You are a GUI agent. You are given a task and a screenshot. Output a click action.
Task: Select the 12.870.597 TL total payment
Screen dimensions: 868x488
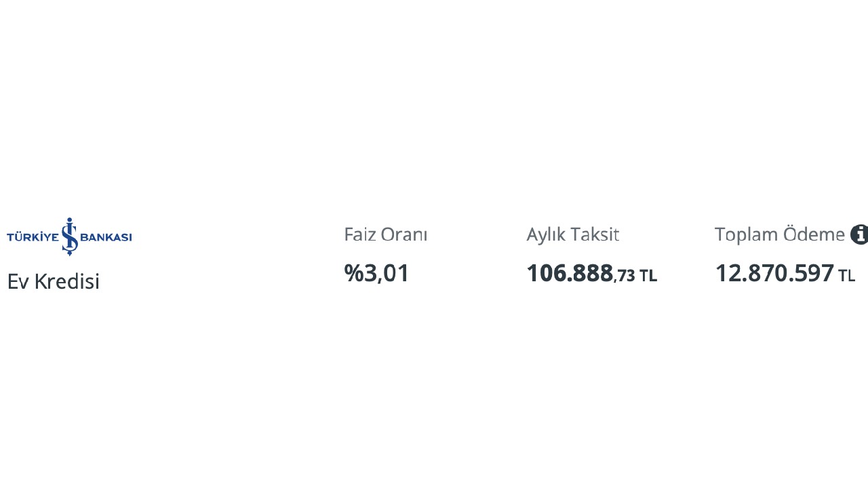[785, 273]
